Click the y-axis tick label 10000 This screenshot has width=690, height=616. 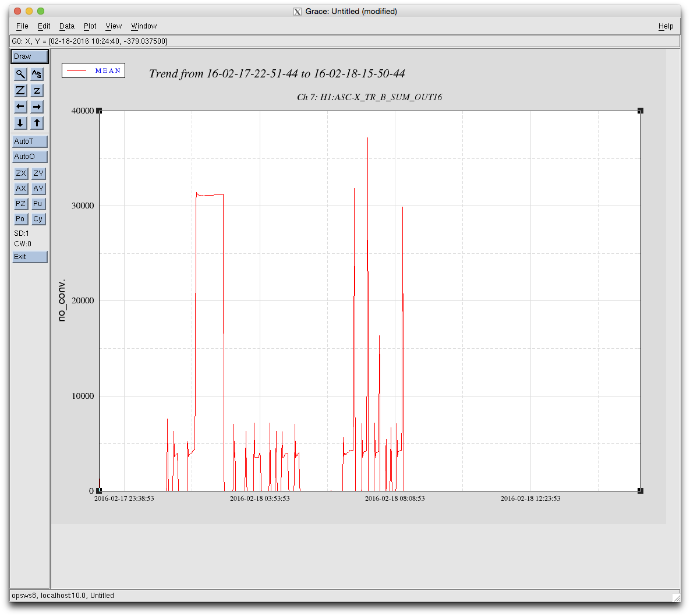pos(83,396)
